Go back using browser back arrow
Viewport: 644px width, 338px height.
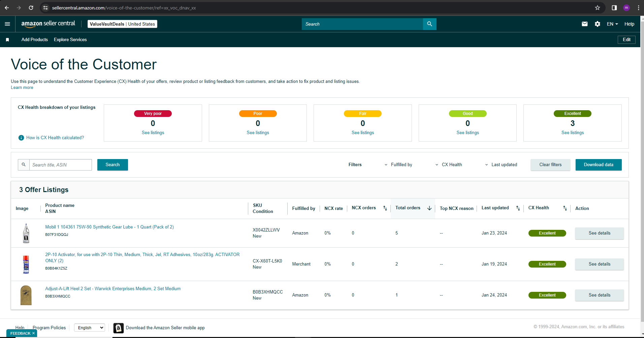7,8
